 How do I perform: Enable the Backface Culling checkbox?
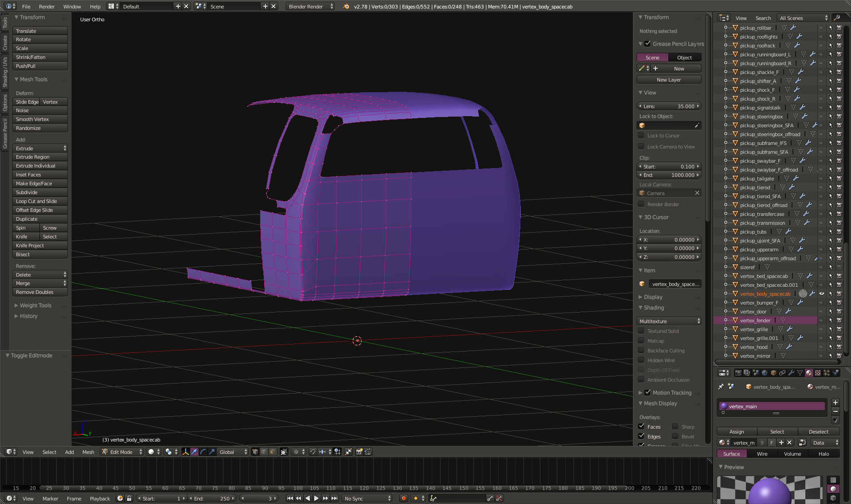click(641, 350)
